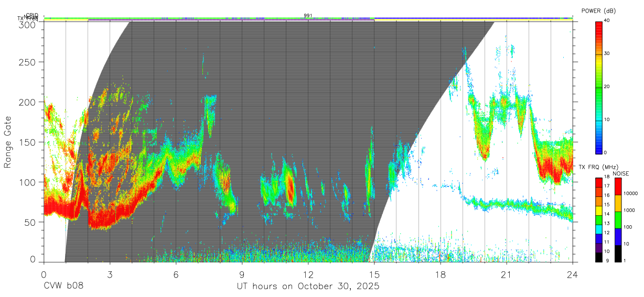This screenshot has width=644, height=297.
Task: Click the POWER (dB) colorbar title
Action: pyautogui.click(x=599, y=10)
